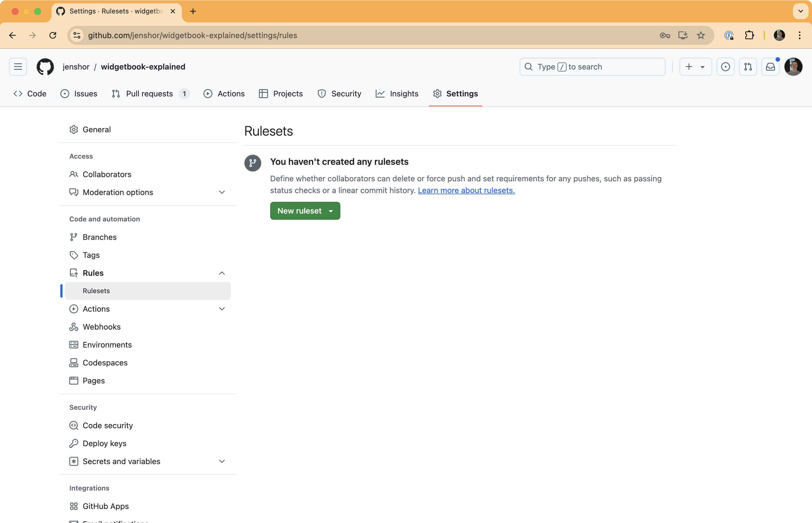This screenshot has height=523, width=812.
Task: Reload the page
Action: click(x=53, y=35)
